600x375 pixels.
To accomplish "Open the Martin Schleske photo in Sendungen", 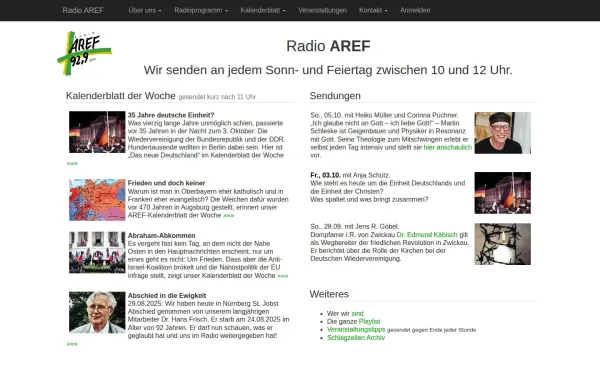I will pyautogui.click(x=503, y=133).
